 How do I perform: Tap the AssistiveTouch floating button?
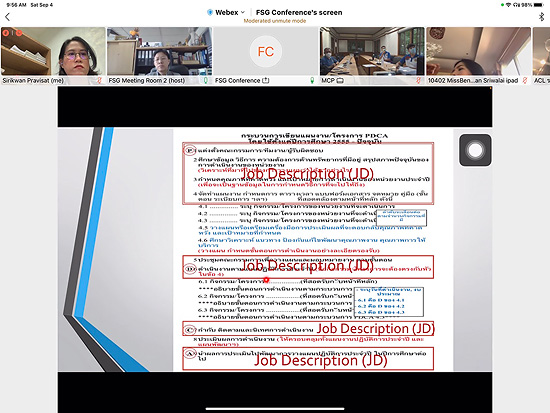pyautogui.click(x=475, y=150)
